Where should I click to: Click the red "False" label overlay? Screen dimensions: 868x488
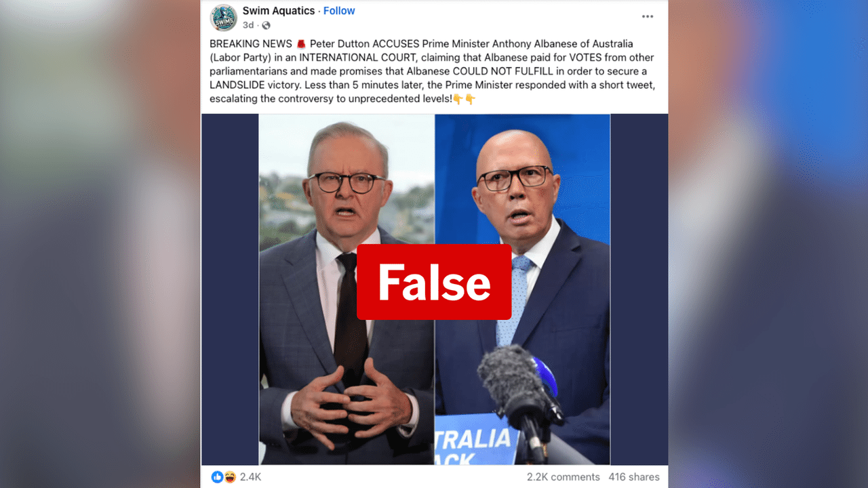[x=434, y=282]
